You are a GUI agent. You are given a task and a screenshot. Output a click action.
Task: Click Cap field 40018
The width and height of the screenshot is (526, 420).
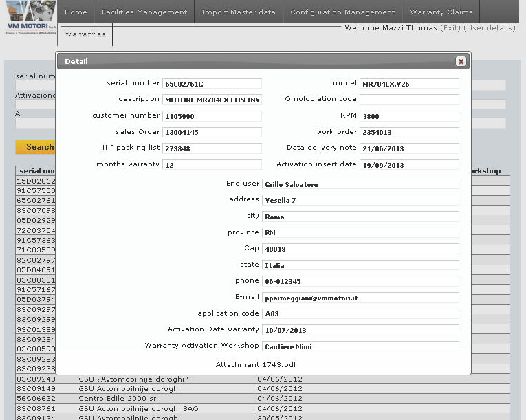[360, 249]
